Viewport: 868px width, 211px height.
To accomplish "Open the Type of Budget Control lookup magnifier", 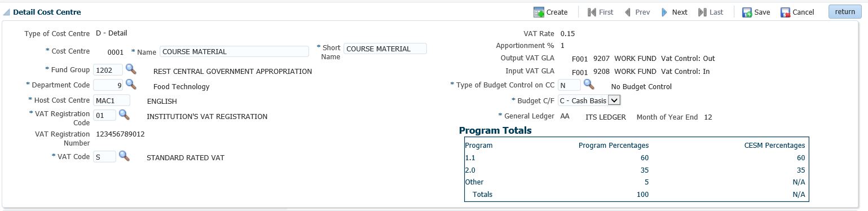I will click(x=589, y=85).
